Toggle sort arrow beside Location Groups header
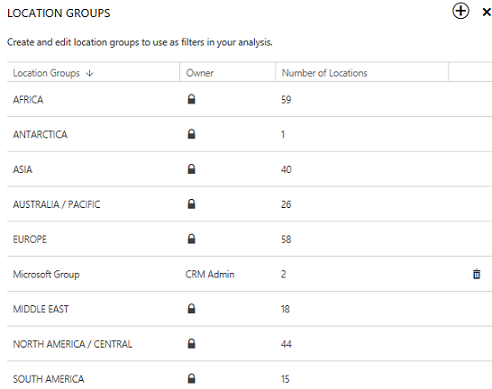 point(89,73)
